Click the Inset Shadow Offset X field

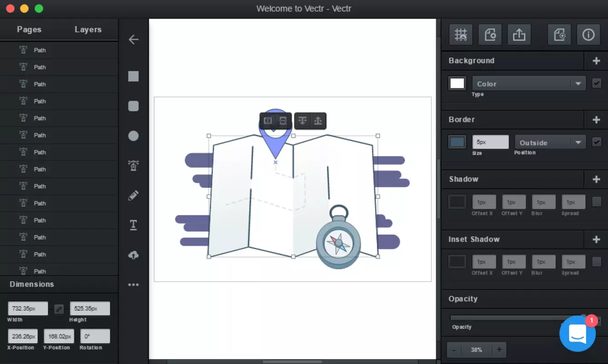coord(484,262)
